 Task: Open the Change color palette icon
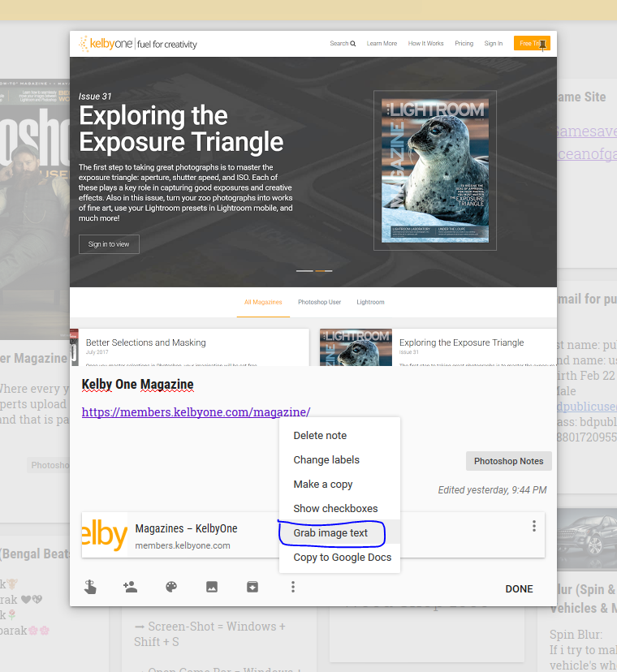(x=171, y=587)
